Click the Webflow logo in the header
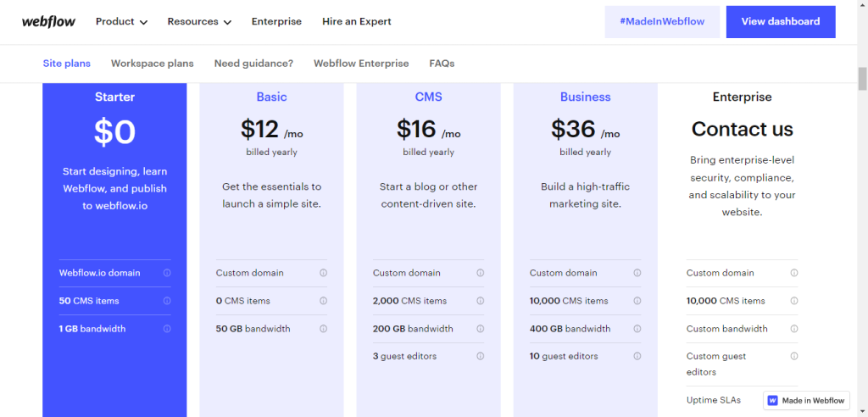The width and height of the screenshot is (868, 417). (48, 21)
